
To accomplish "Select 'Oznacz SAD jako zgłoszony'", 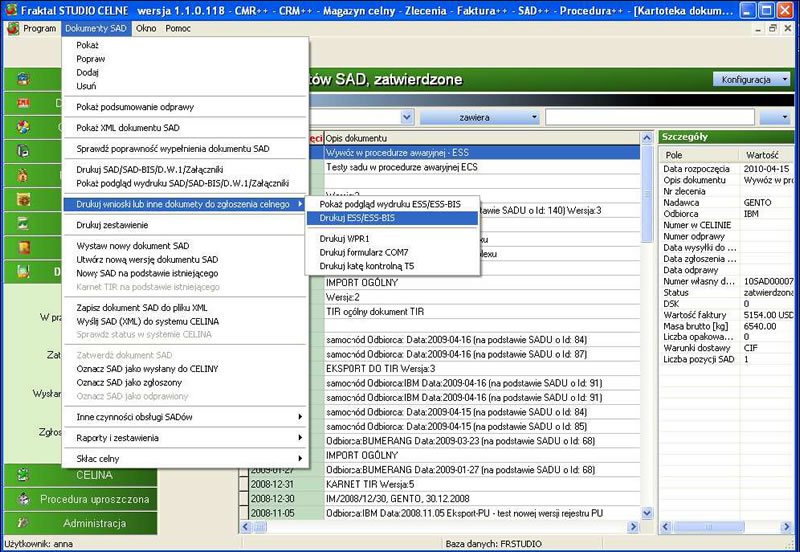I will [185, 383].
